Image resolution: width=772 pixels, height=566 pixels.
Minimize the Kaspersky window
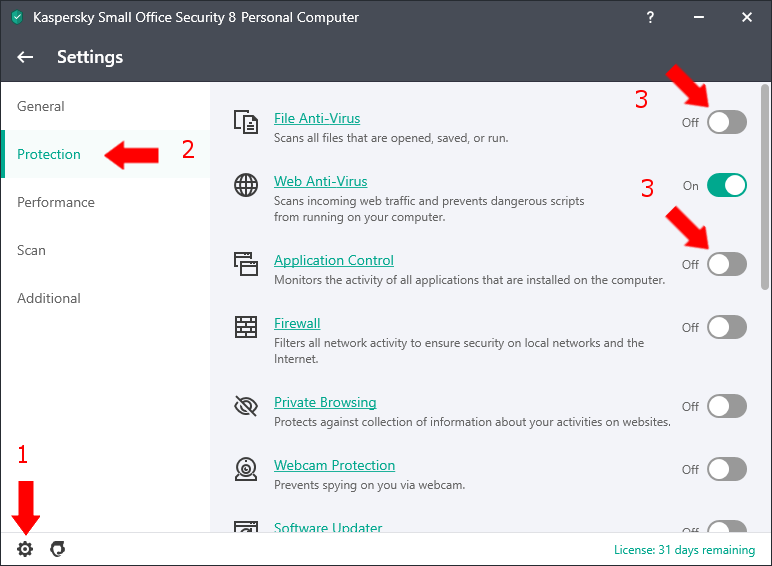pos(698,17)
